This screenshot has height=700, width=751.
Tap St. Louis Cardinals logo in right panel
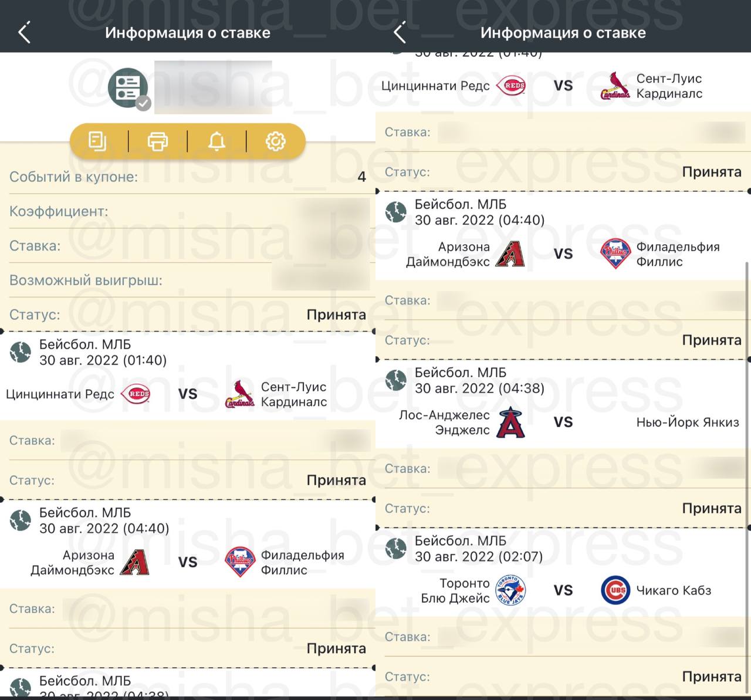click(x=615, y=86)
